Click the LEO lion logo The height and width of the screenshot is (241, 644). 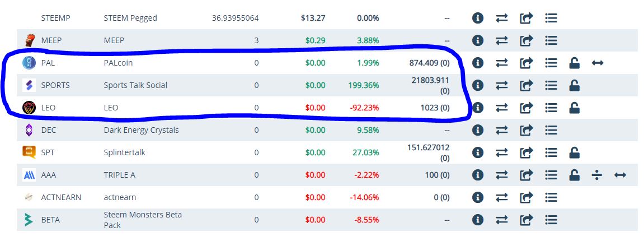point(29,108)
